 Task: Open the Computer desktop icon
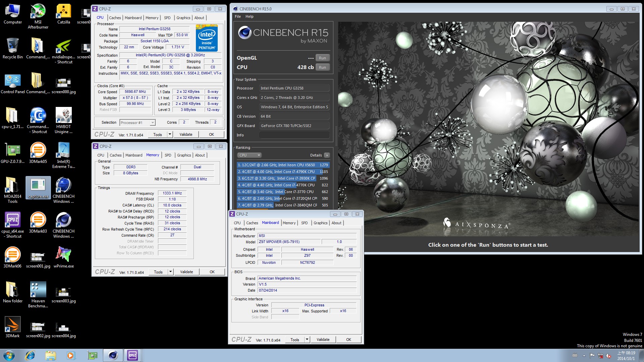pos(13,14)
